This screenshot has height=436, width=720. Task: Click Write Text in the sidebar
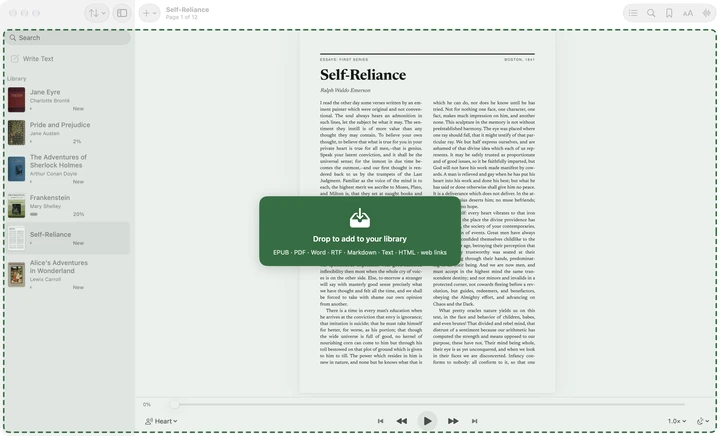[x=32, y=59]
